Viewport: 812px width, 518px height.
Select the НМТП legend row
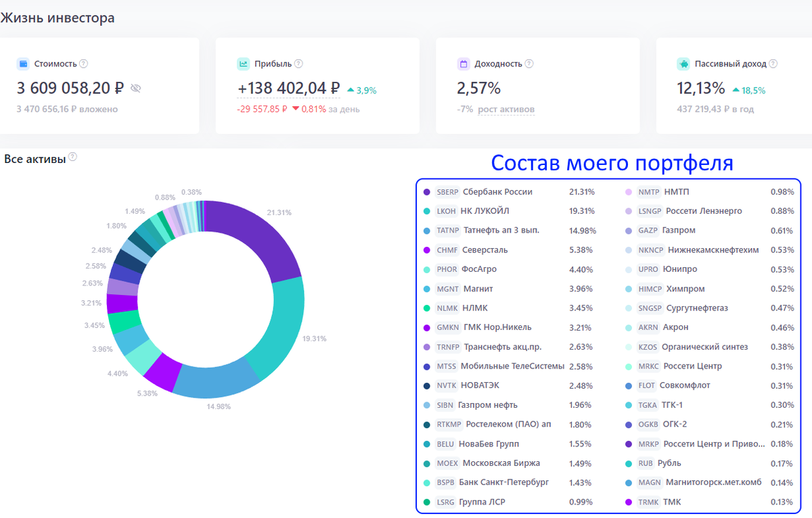click(x=710, y=192)
